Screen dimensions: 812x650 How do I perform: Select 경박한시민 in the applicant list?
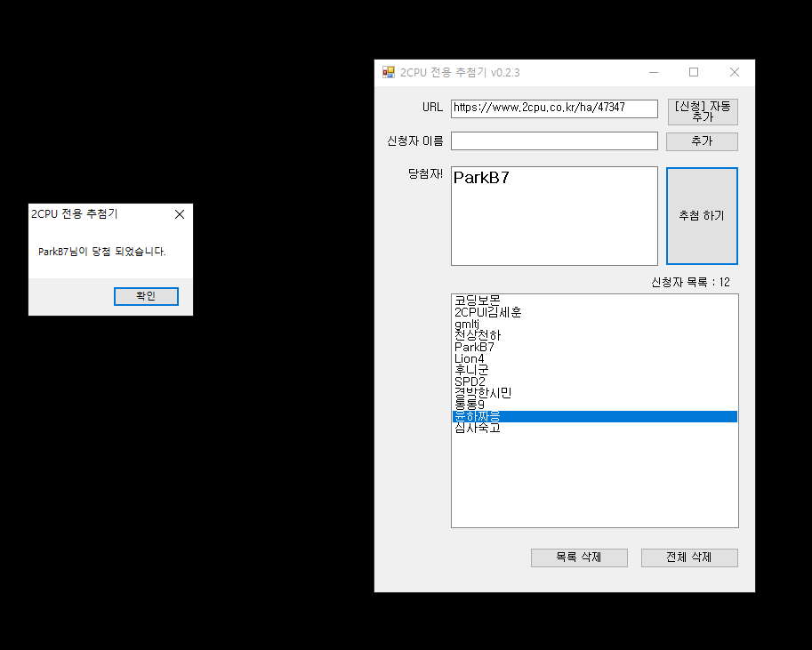tap(594, 393)
